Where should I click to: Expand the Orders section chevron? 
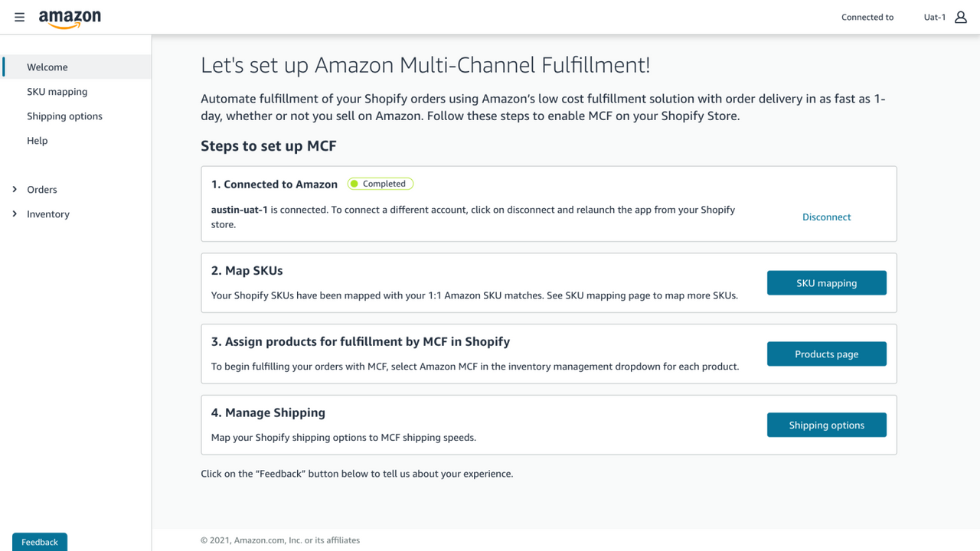(14, 189)
